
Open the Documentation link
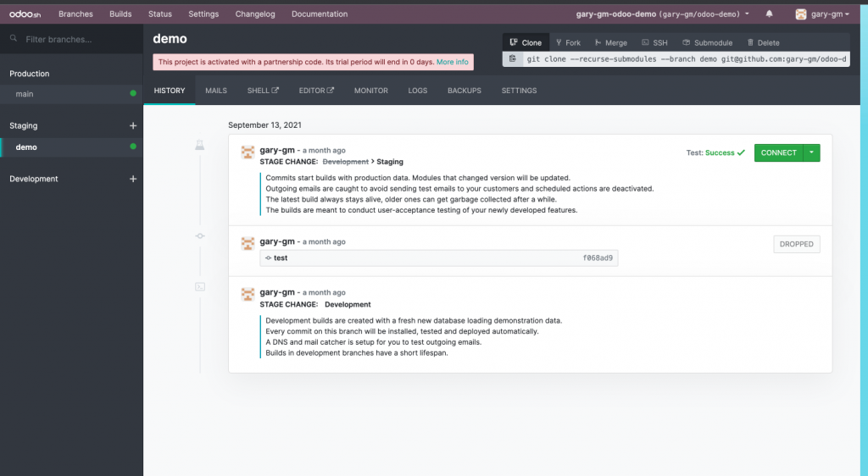click(320, 14)
